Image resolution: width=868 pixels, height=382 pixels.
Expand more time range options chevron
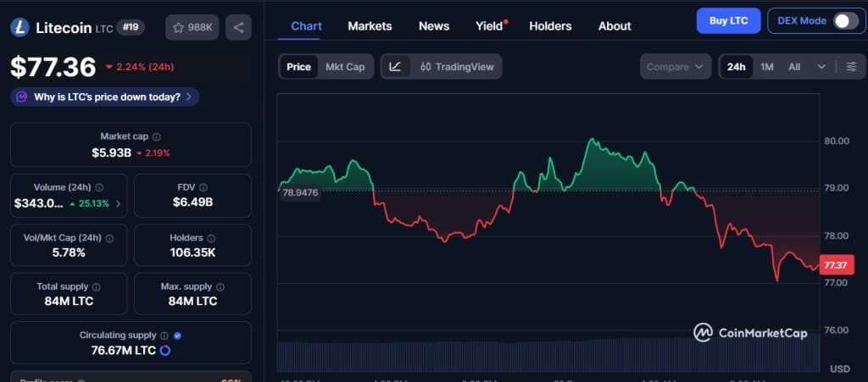(x=821, y=67)
